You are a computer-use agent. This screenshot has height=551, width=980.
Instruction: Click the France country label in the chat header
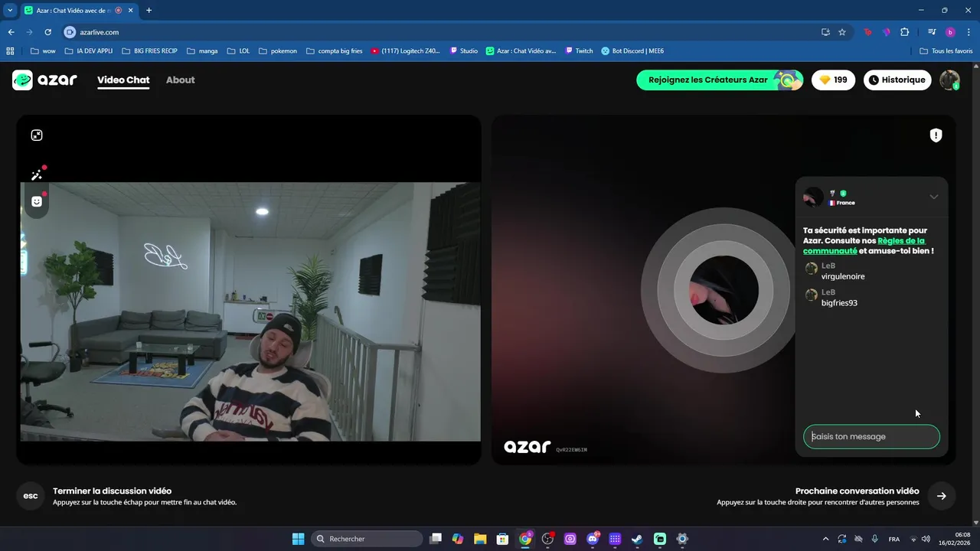coord(842,203)
